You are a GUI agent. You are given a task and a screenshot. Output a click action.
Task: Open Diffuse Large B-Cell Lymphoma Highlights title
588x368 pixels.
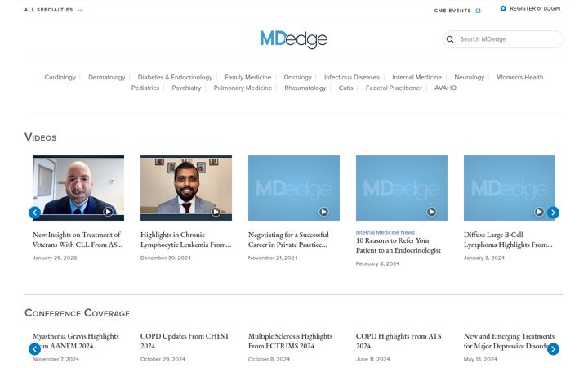[x=508, y=240]
